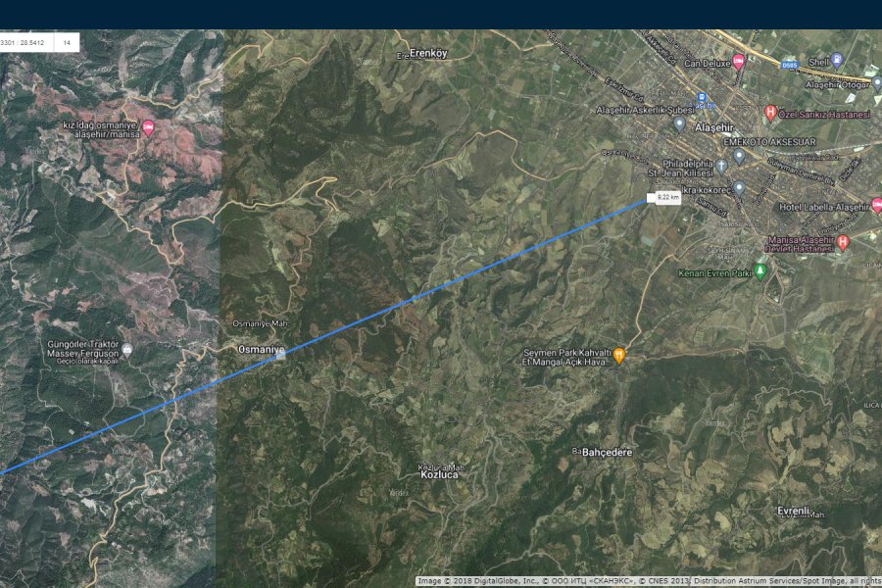Open Manisa Alaşehir Devlet Hastanesi hospital pin

(842, 242)
